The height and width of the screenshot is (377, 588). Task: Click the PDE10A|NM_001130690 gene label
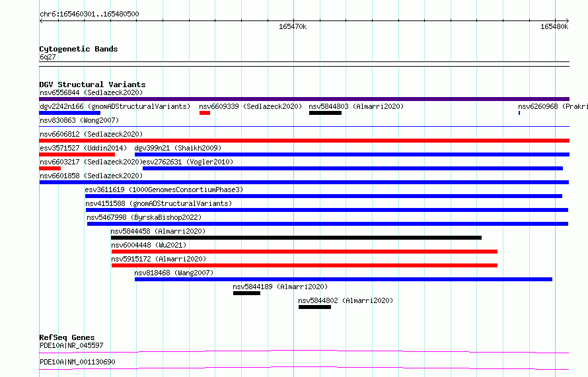click(77, 362)
